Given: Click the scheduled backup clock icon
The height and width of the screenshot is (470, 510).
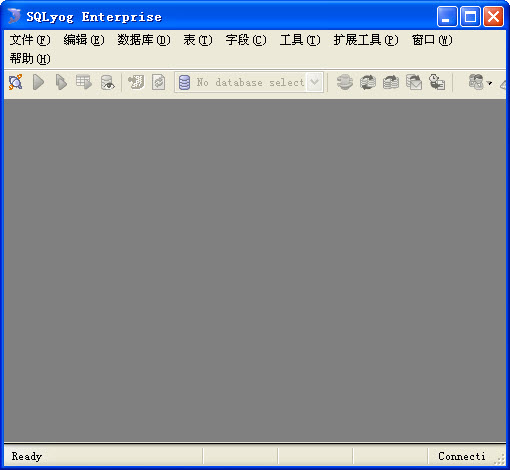Looking at the screenshot, I should click(x=437, y=82).
